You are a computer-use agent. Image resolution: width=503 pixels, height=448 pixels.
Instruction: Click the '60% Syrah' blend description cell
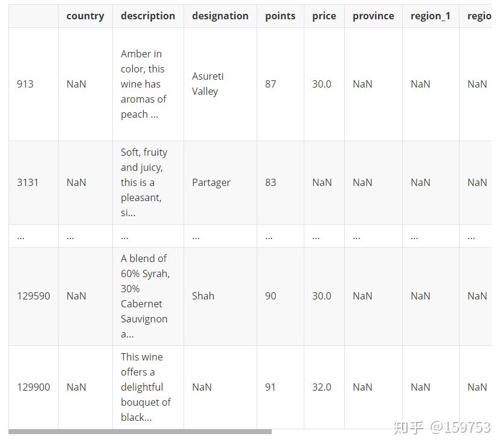145,296
